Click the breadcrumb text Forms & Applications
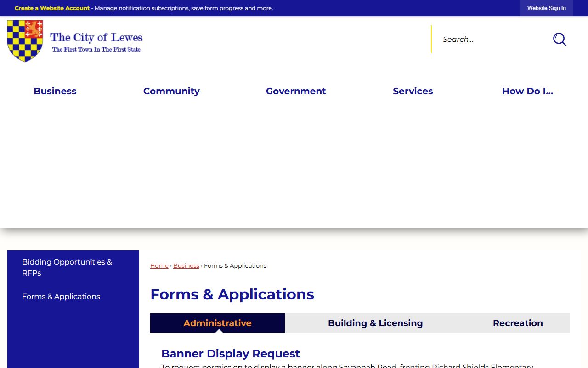Screen dimensions: 588x368 [235, 265]
